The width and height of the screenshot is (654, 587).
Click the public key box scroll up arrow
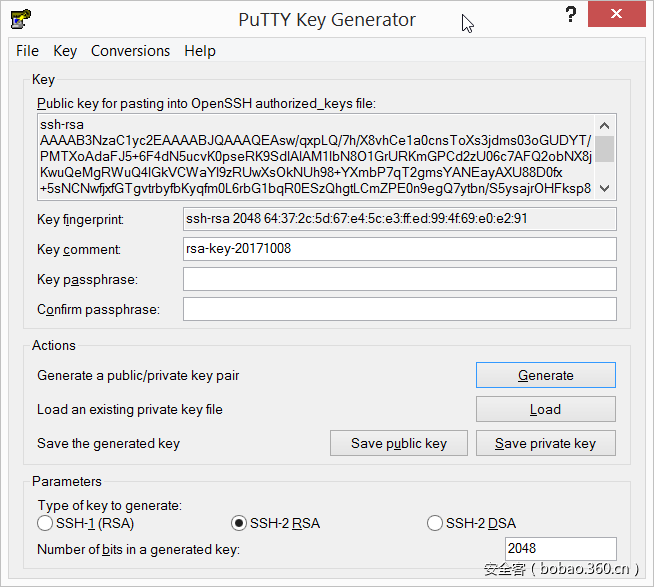click(x=606, y=124)
